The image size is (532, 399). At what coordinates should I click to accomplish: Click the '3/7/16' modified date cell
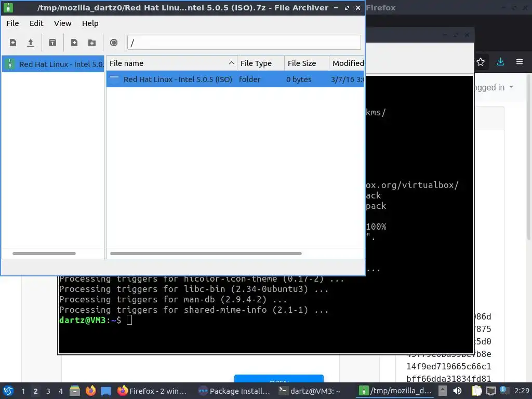coord(347,79)
